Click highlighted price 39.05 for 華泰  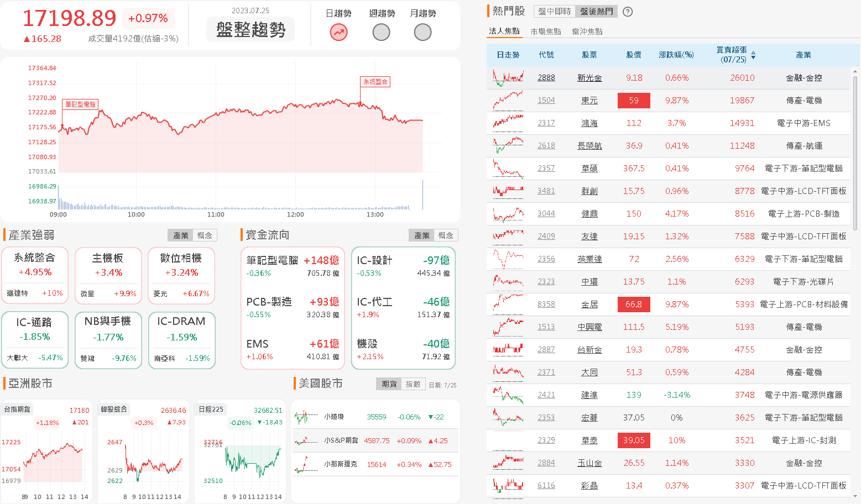[634, 440]
